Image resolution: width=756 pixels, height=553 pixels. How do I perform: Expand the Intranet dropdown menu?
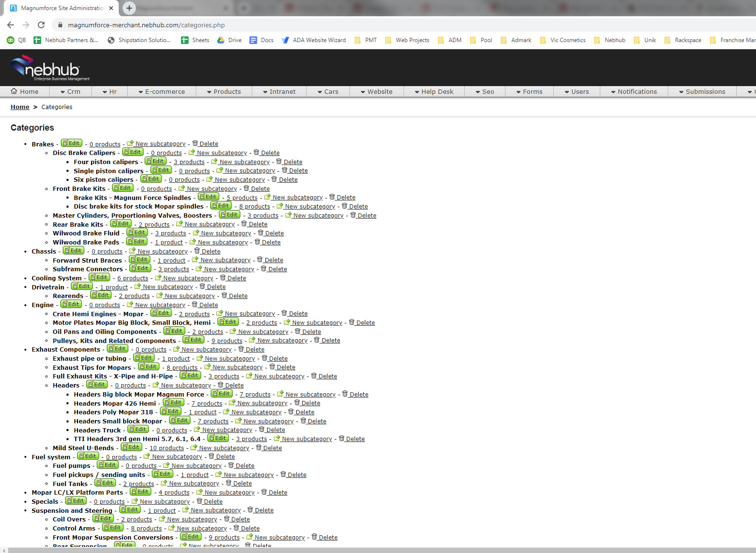[x=279, y=91]
